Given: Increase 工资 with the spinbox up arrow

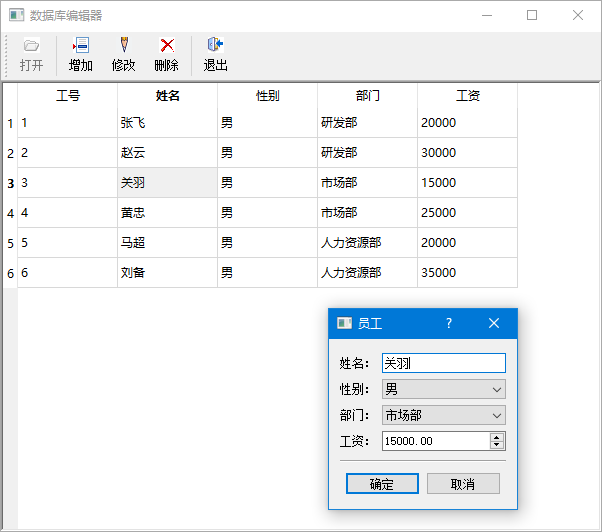Looking at the screenshot, I should [x=496, y=437].
